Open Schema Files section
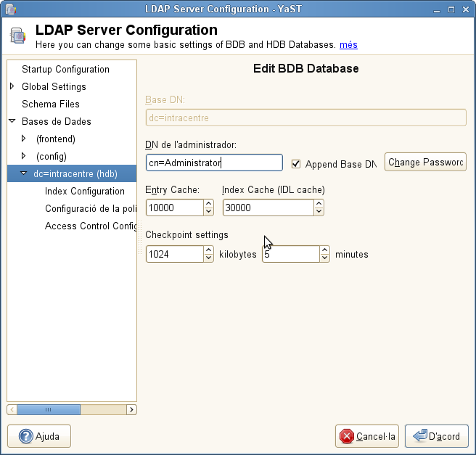This screenshot has height=455, width=476. (x=51, y=104)
